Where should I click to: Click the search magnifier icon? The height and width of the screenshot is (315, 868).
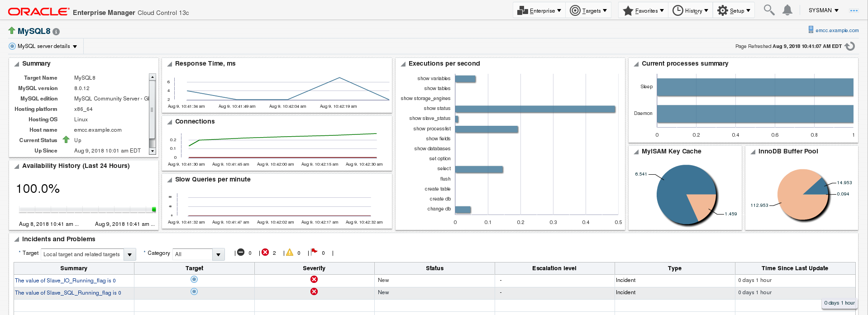(x=769, y=10)
